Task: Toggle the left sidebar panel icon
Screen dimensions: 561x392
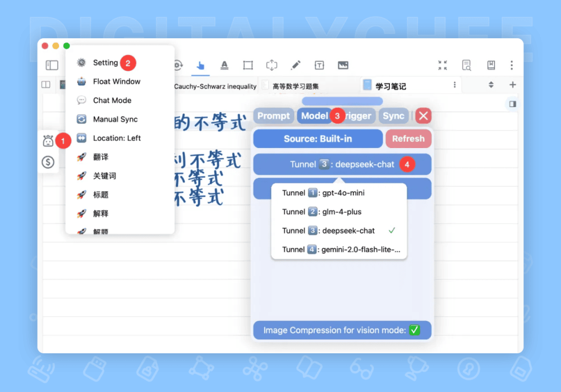Action: tap(52, 65)
